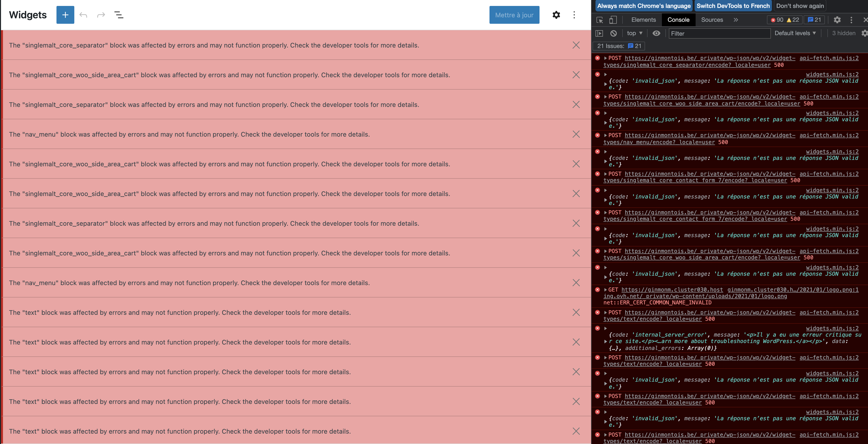Expand more DevTools tabs chevron
868x444 pixels.
(736, 20)
